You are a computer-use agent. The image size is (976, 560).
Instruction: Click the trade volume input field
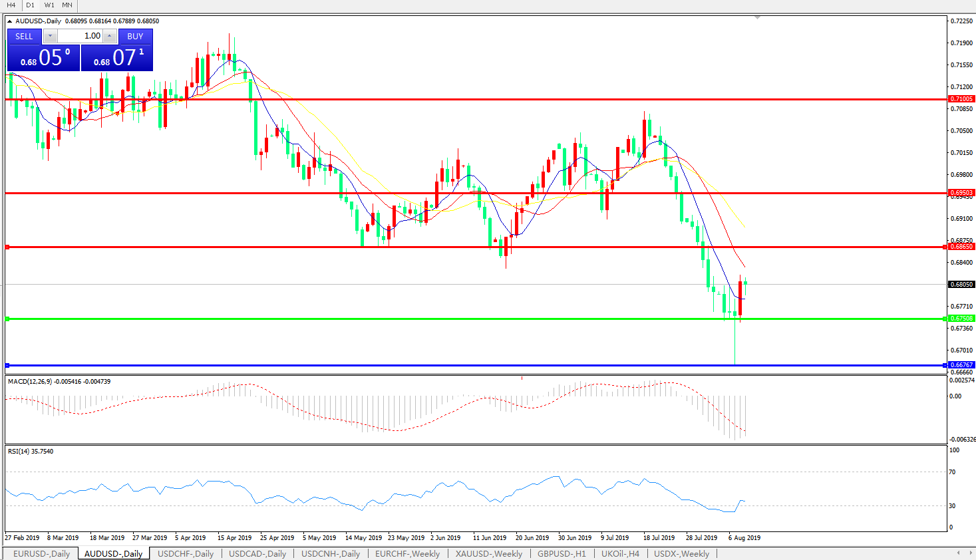tap(80, 36)
